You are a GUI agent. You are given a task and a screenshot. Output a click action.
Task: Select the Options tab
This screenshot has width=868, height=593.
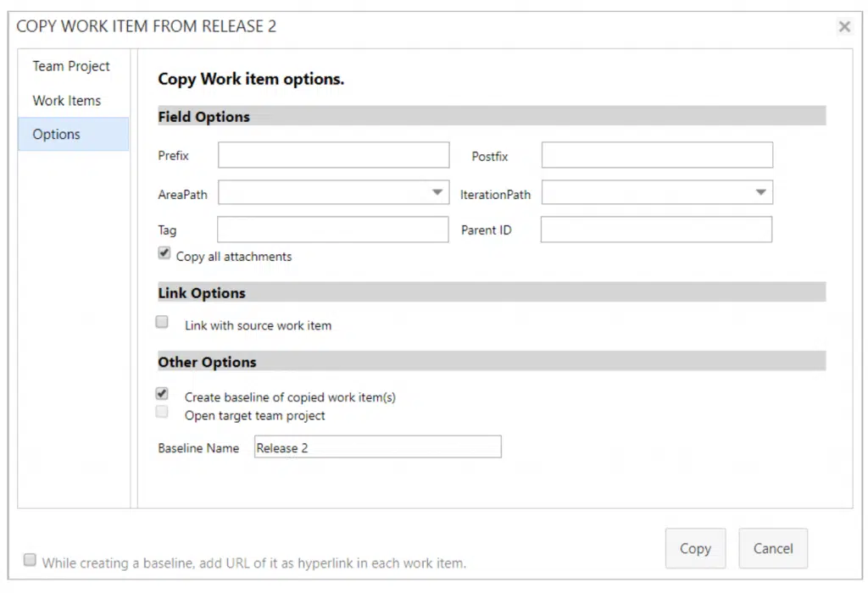[x=57, y=134]
